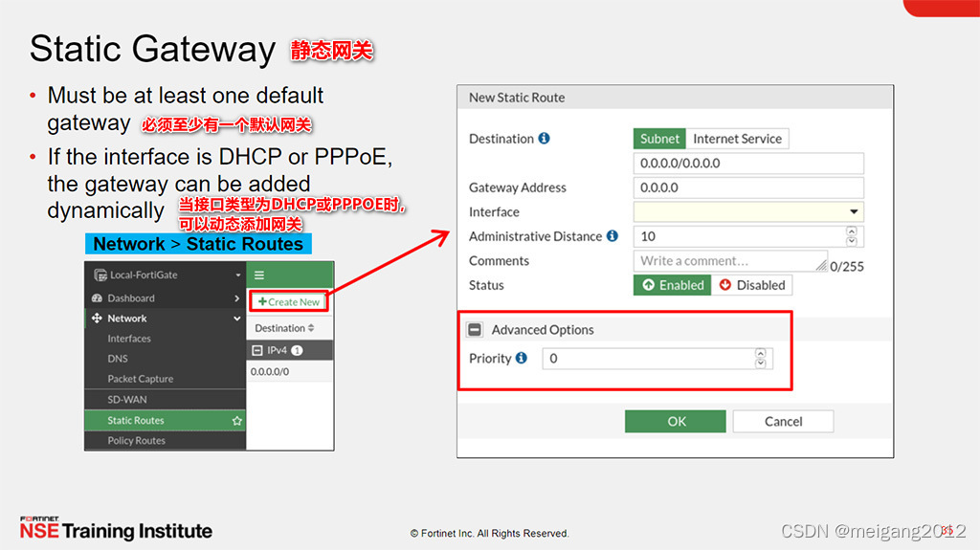Click the Comments text field
Image resolution: width=980 pixels, height=550 pixels.
click(730, 261)
